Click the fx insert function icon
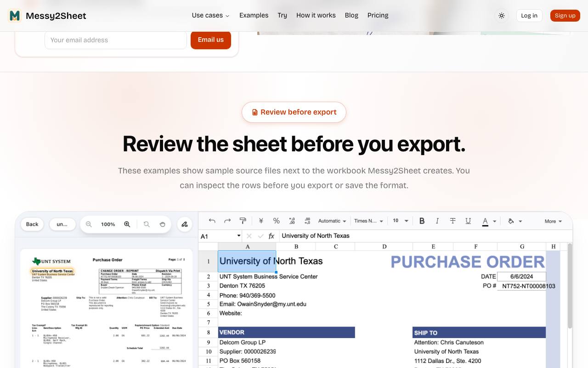 click(x=271, y=236)
